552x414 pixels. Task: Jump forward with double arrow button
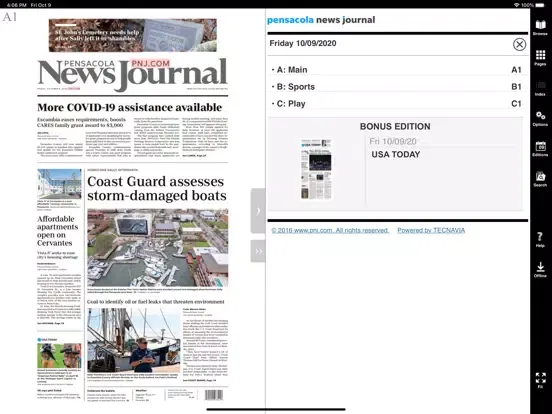[x=258, y=251]
